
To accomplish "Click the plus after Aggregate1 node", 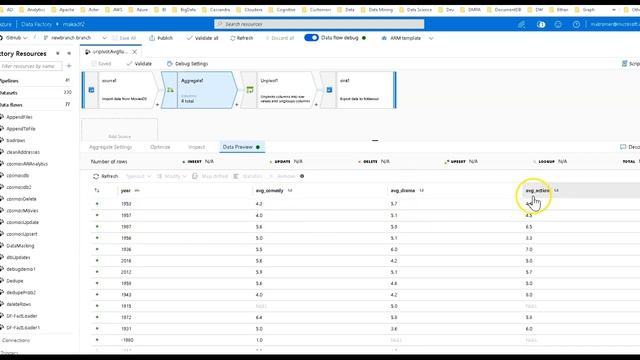I will click(236, 105).
